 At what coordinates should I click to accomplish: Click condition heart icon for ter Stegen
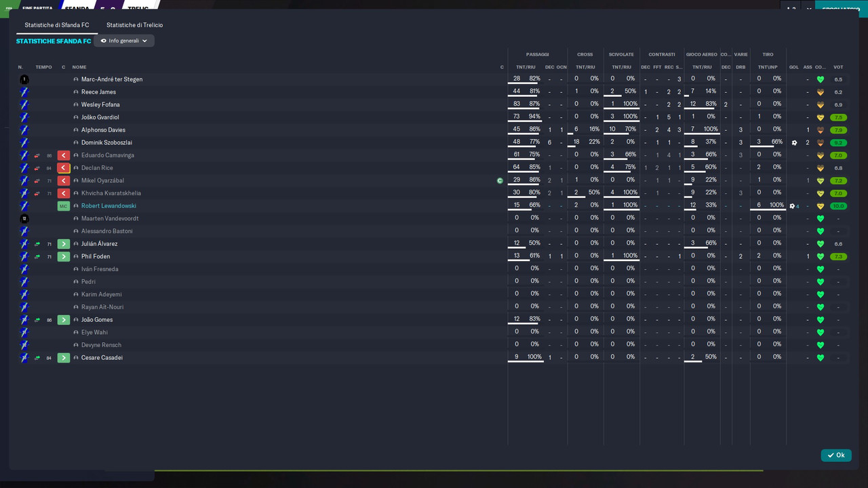point(821,79)
